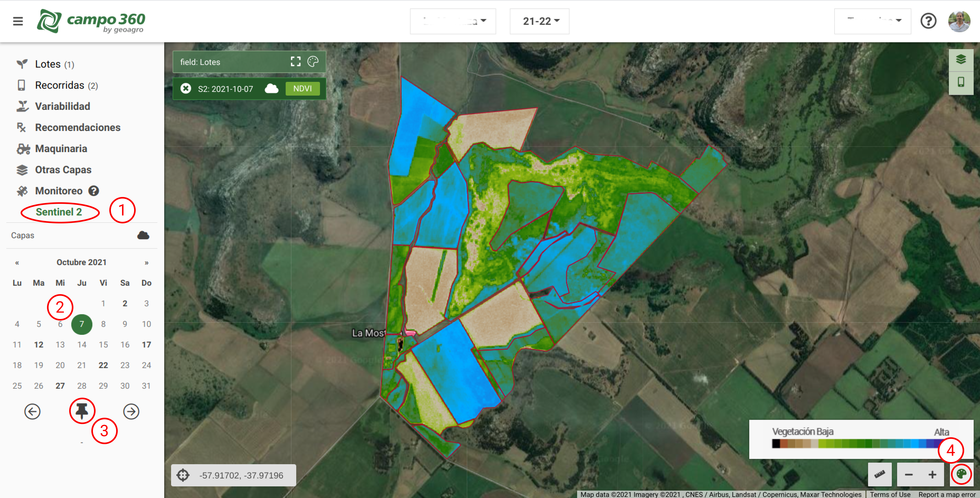980x498 pixels.
Task: Activate the ruler measurement tool
Action: [879, 474]
